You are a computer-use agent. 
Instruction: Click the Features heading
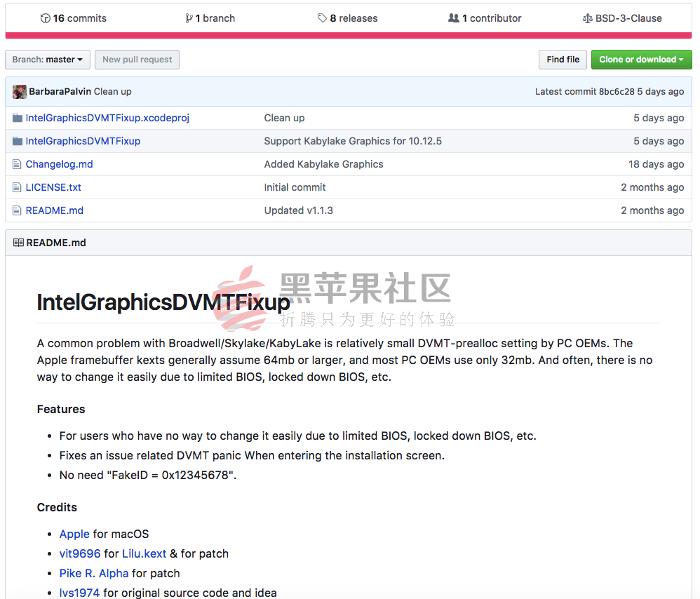pyautogui.click(x=61, y=410)
